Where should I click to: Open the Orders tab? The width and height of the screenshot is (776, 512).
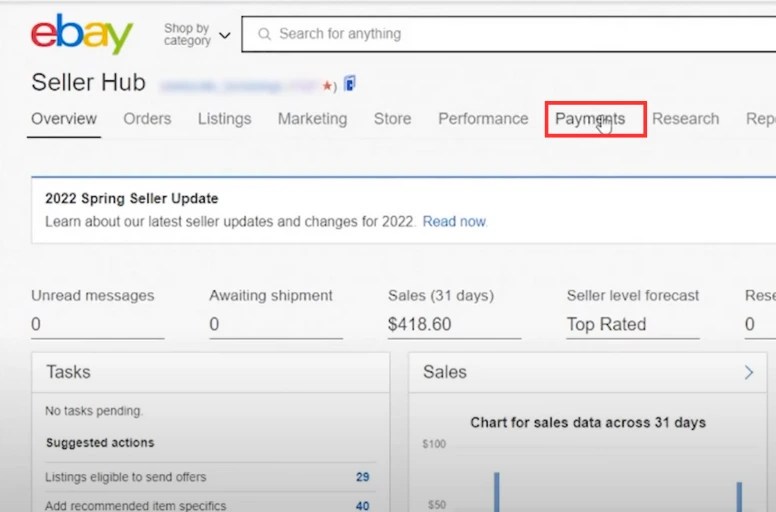(x=147, y=119)
